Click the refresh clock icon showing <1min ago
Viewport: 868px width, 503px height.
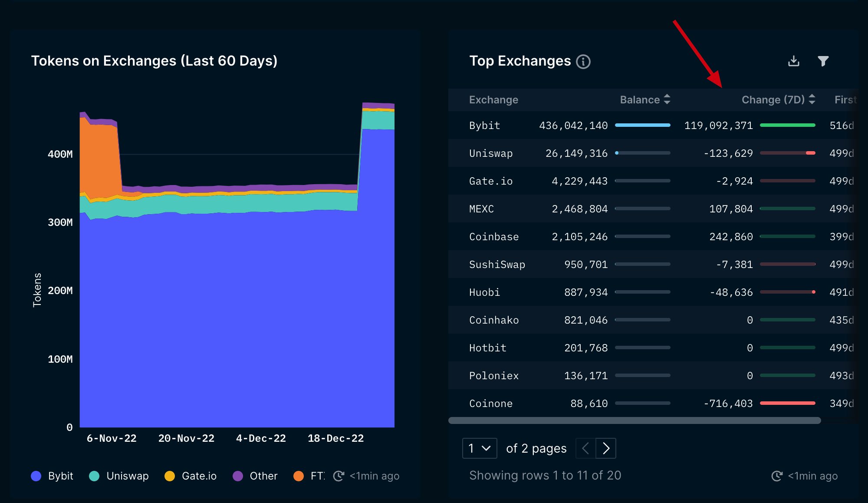(x=777, y=476)
